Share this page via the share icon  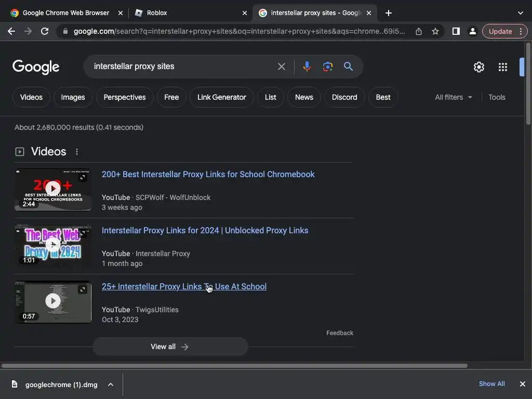[x=419, y=31]
